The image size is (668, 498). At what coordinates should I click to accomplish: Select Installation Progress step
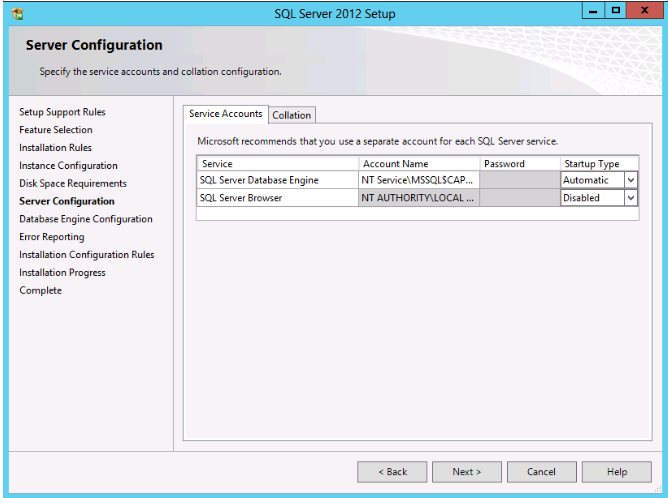[x=62, y=273]
